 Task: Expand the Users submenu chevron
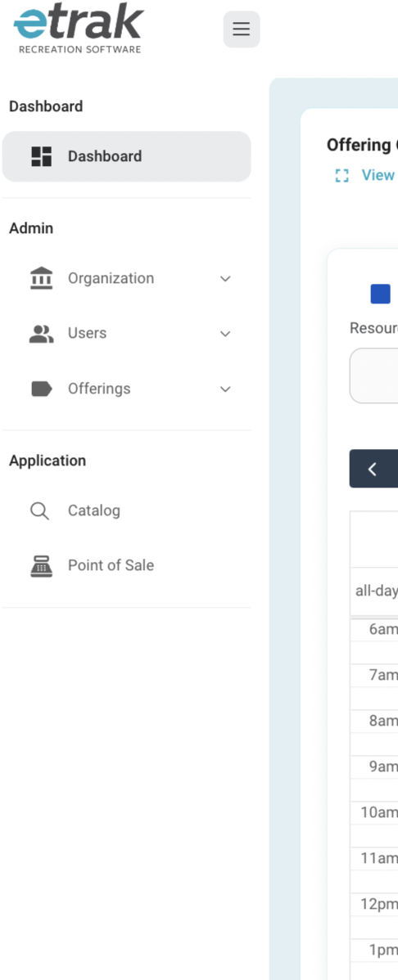(x=225, y=334)
